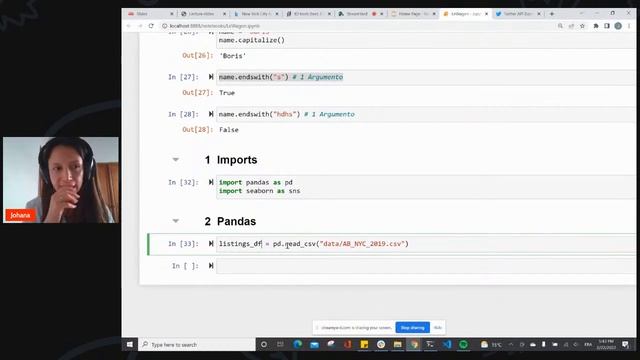Click run icon of the empty cell

pyautogui.click(x=211, y=266)
